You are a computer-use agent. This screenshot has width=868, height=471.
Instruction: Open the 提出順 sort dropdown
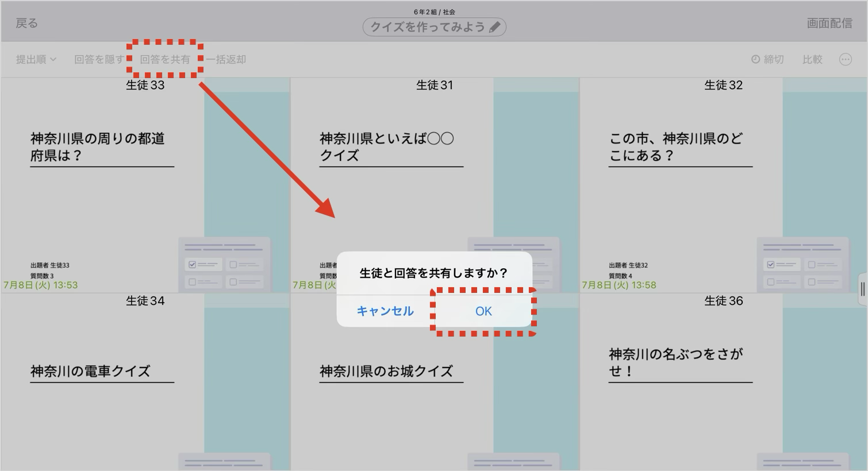[x=36, y=59]
